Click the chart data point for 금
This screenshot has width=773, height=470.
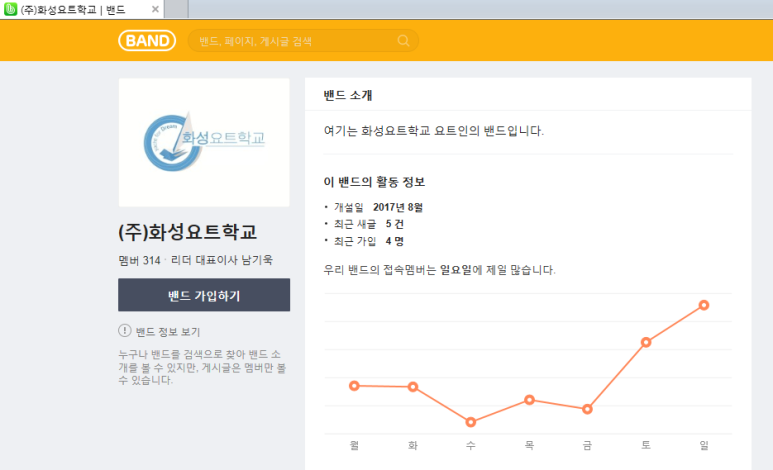[x=587, y=409]
